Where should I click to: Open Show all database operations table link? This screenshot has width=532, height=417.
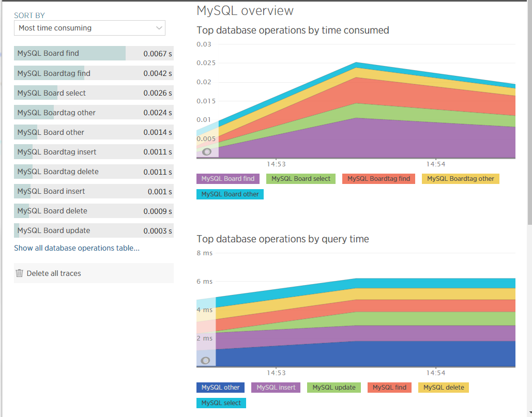[77, 248]
